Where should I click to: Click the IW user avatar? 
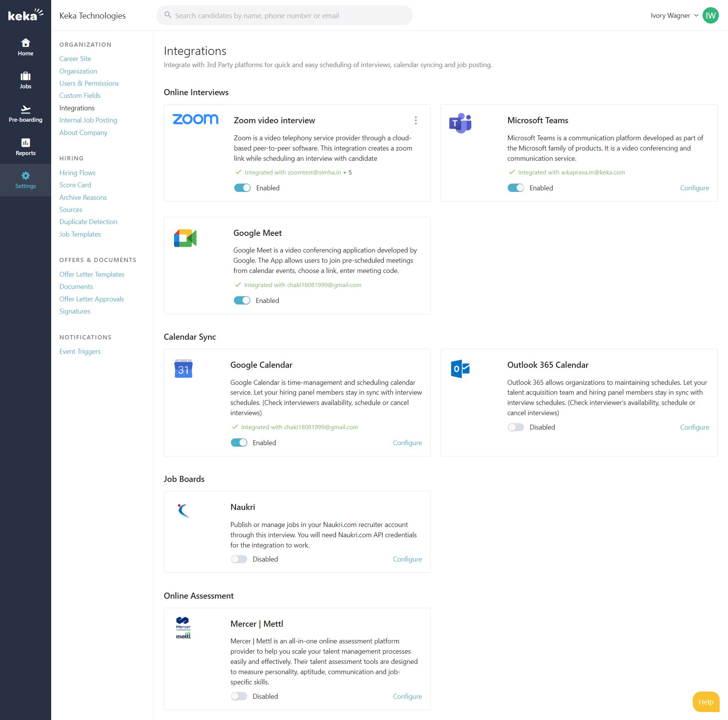[711, 16]
